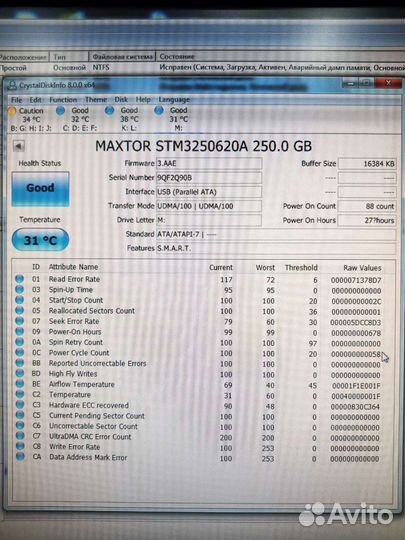Click the Worst column header
Viewport: 405px width, 540px height.
pyautogui.click(x=265, y=268)
